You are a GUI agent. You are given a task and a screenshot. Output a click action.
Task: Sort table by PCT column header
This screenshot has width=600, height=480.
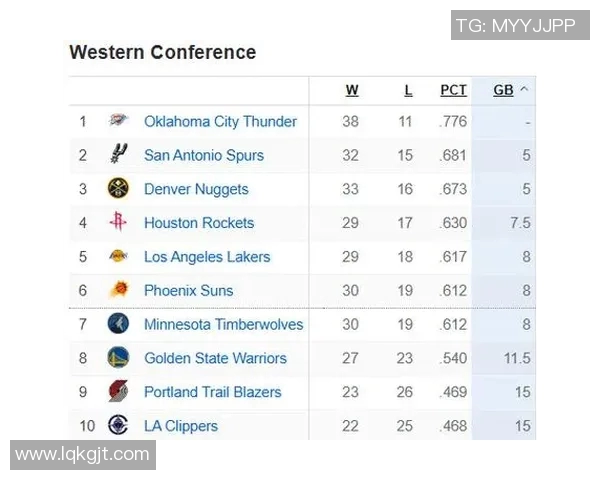(x=453, y=90)
